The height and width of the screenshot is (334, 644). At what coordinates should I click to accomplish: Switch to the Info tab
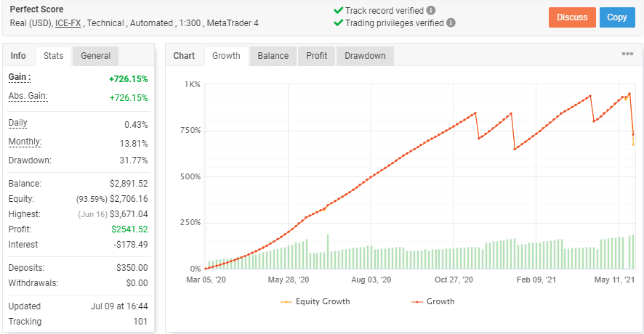point(18,56)
